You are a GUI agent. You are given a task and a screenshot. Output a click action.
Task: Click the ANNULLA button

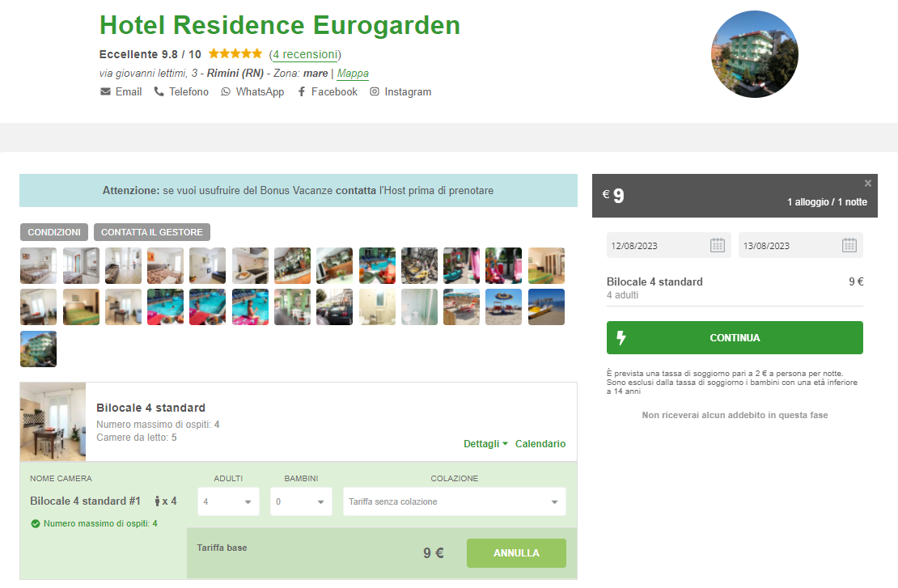tap(516, 553)
